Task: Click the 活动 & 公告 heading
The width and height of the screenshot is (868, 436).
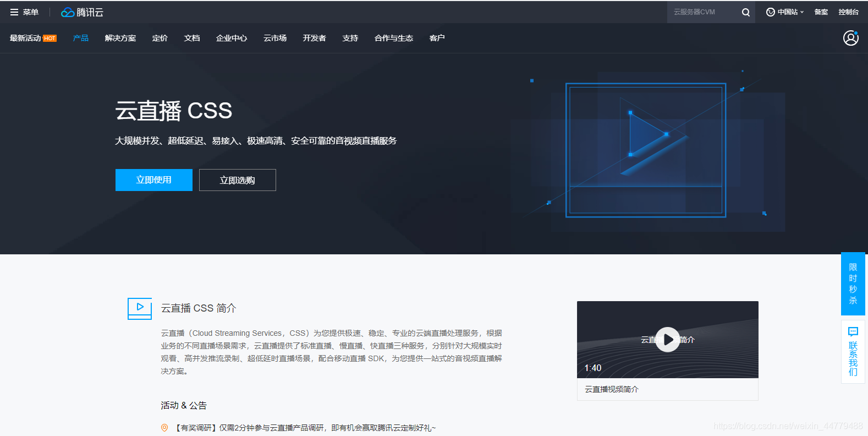Action: click(x=184, y=406)
